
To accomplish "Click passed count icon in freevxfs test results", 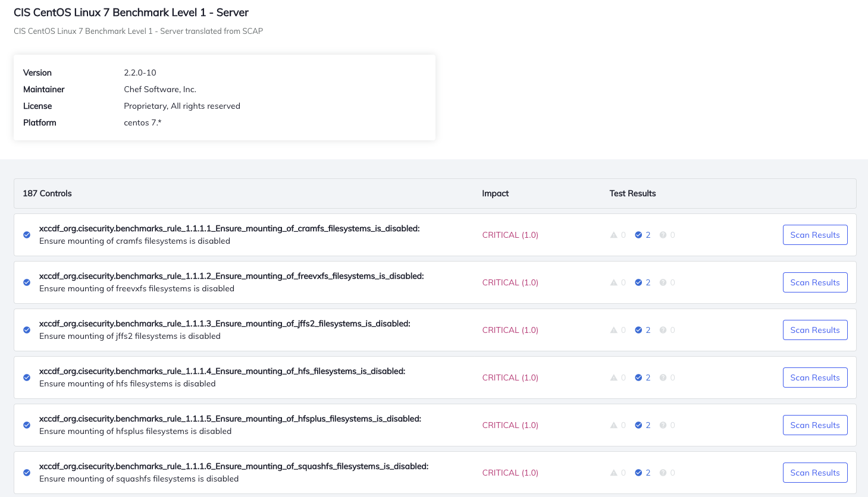I will 638,282.
